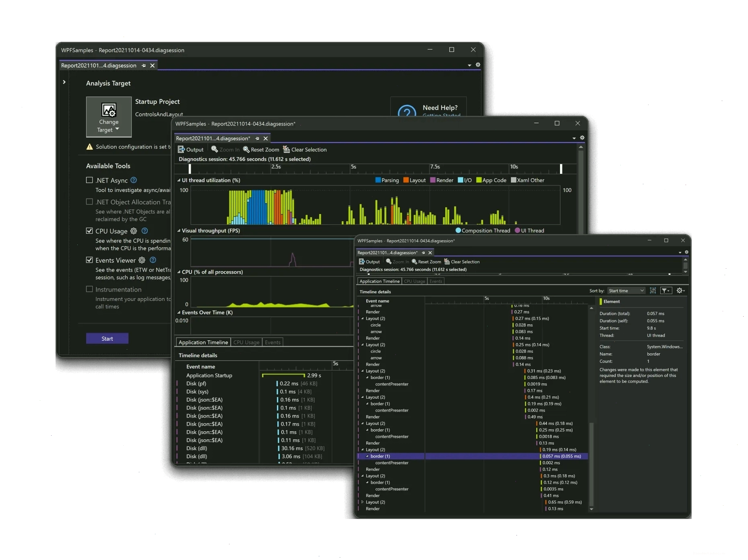The height and width of the screenshot is (560, 748).
Task: Collapse the selected border (1) tree row
Action: (x=367, y=456)
